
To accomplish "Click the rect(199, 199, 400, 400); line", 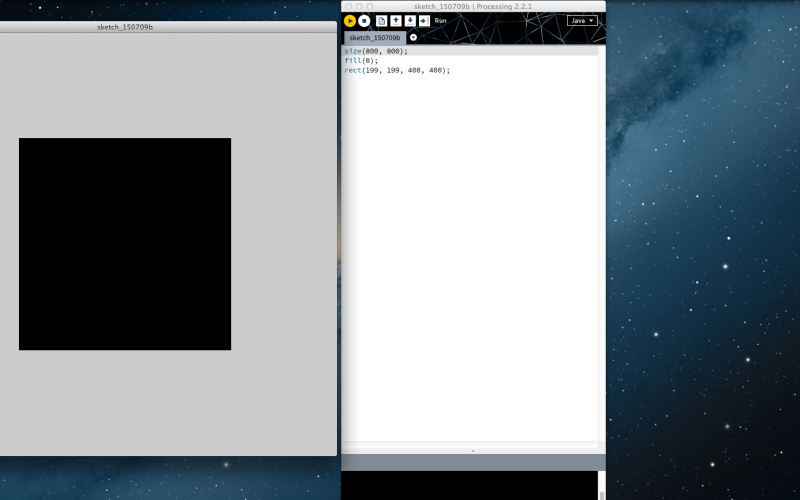I will pos(397,70).
